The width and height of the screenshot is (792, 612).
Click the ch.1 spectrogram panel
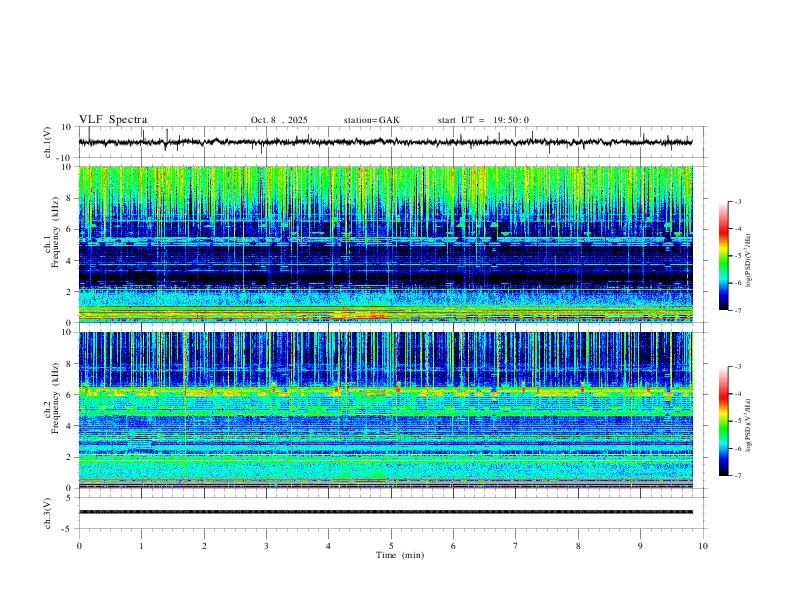click(385, 244)
